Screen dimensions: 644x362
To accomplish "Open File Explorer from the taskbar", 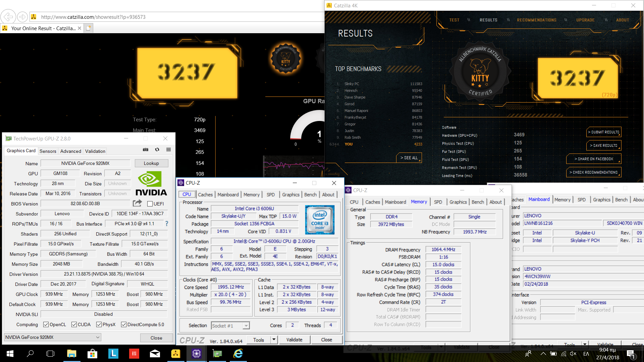I will pos(71,353).
